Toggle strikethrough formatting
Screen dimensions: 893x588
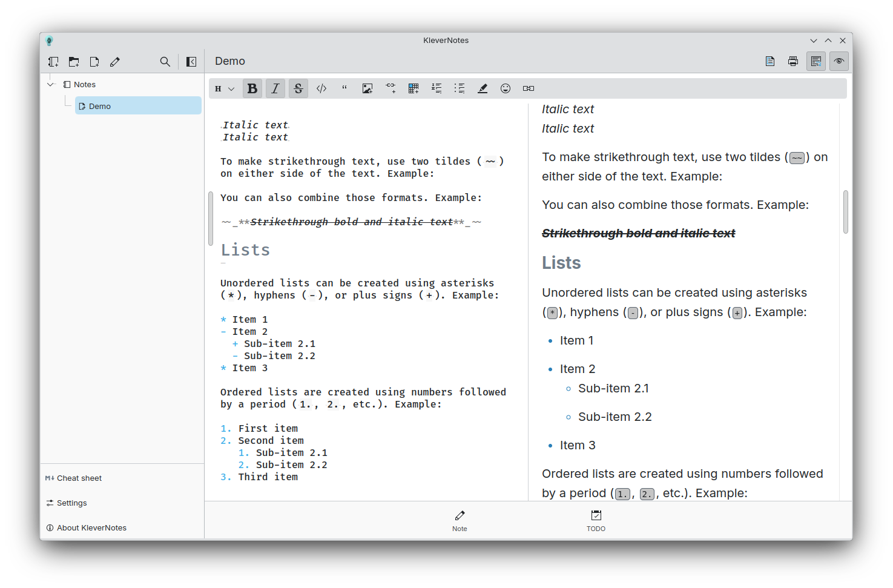pos(298,88)
